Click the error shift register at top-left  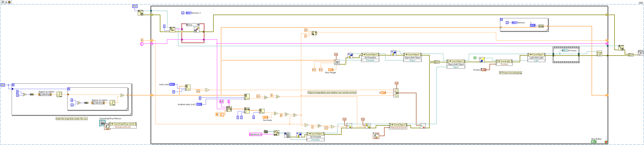(152, 15)
